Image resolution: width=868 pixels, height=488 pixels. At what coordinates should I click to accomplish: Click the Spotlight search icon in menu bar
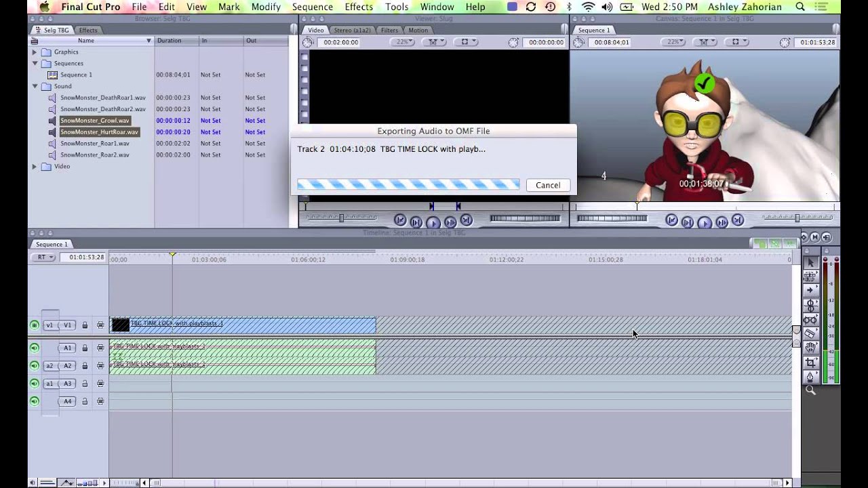click(x=800, y=7)
